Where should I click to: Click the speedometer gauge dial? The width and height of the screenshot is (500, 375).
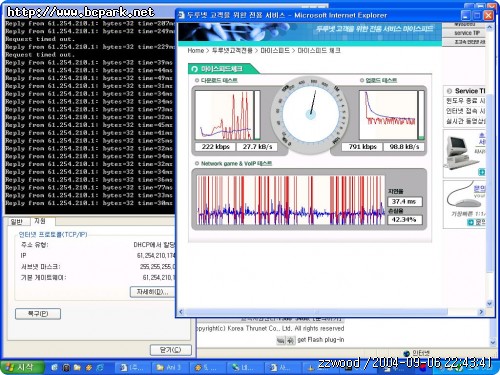311,115
